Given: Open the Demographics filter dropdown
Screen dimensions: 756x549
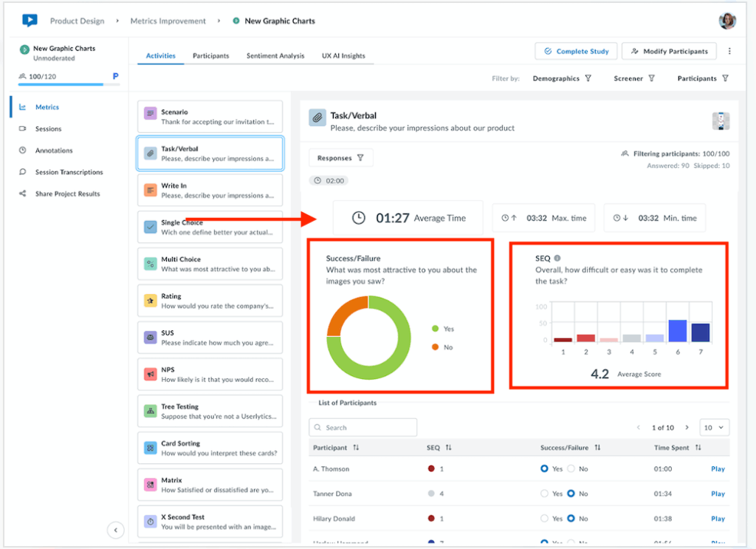Looking at the screenshot, I should click(x=563, y=78).
